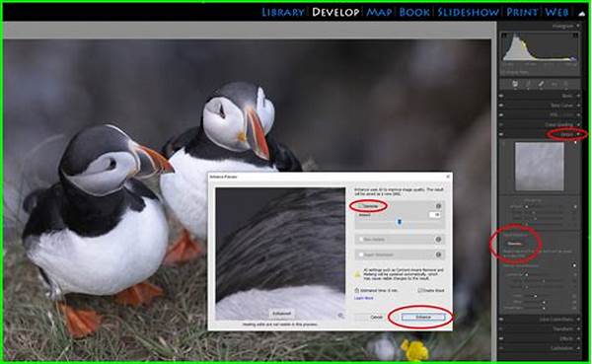Go to the Slideshow module
Screen dimensions: 592x364
(468, 12)
